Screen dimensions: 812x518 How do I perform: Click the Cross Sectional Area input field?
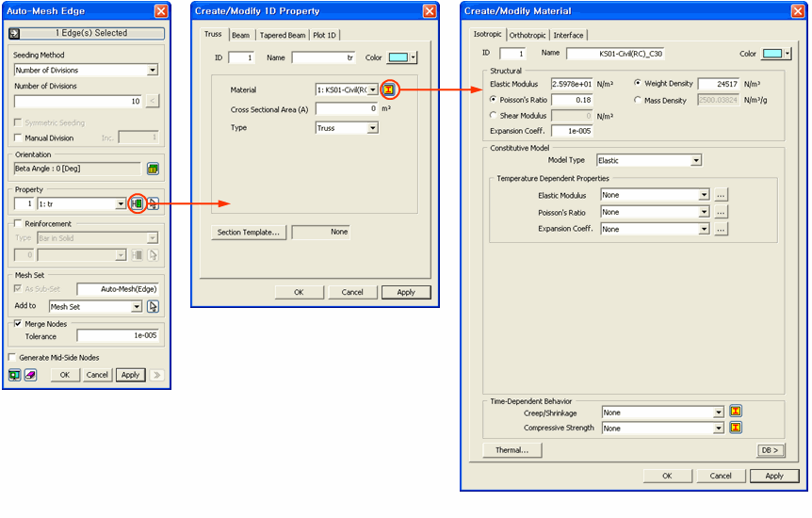[346, 109]
